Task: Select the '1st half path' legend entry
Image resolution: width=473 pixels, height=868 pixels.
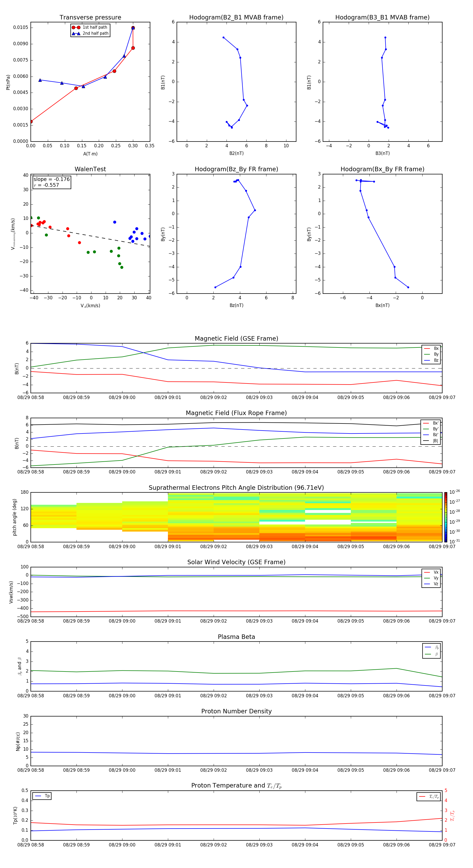Action: [90, 27]
